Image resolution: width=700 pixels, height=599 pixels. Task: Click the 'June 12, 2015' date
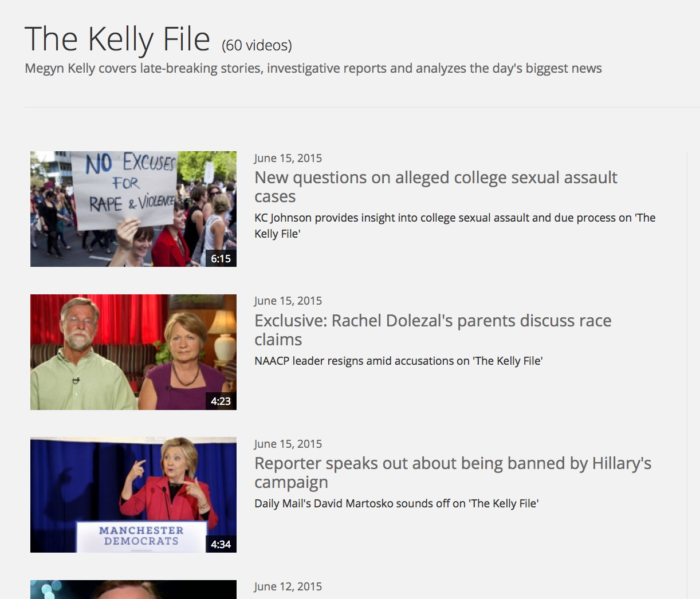[288, 586]
